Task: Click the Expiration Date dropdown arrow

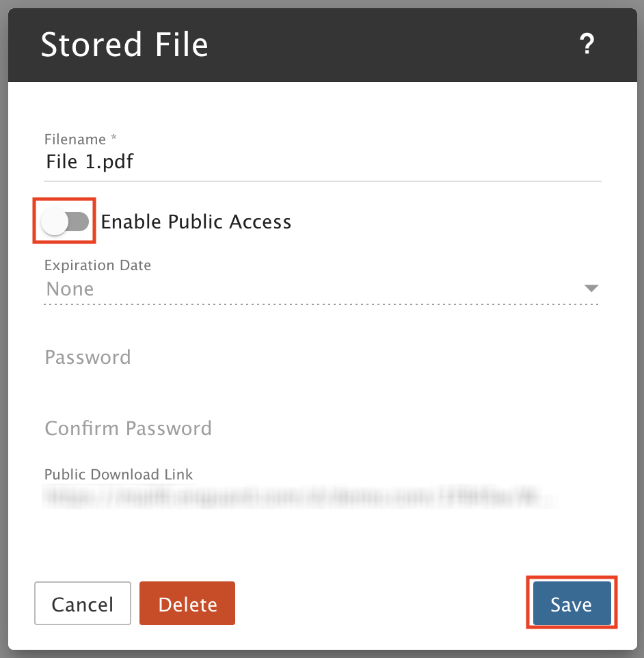Action: (x=591, y=288)
